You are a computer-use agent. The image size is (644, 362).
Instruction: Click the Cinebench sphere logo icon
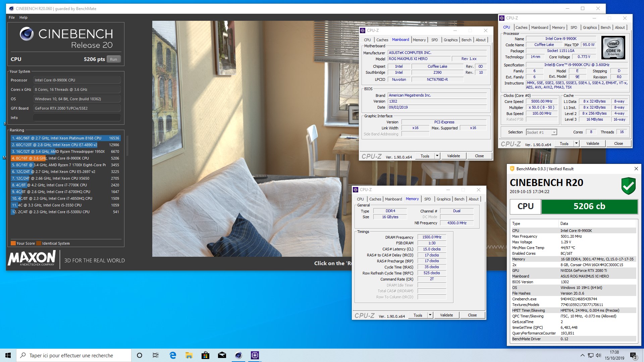point(26,34)
